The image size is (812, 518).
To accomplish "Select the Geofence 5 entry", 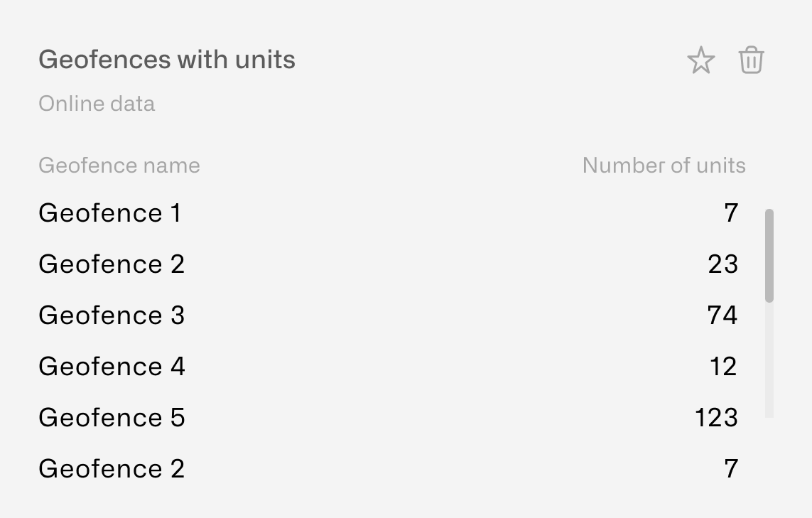I will click(112, 418).
